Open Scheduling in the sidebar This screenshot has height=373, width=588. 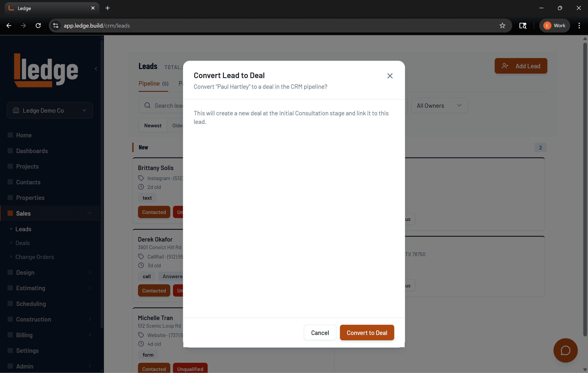coord(31,304)
